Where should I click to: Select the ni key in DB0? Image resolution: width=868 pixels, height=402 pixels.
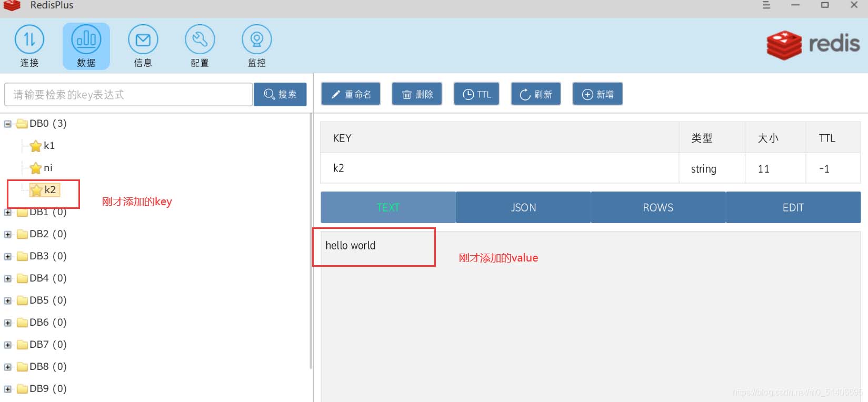coord(48,168)
